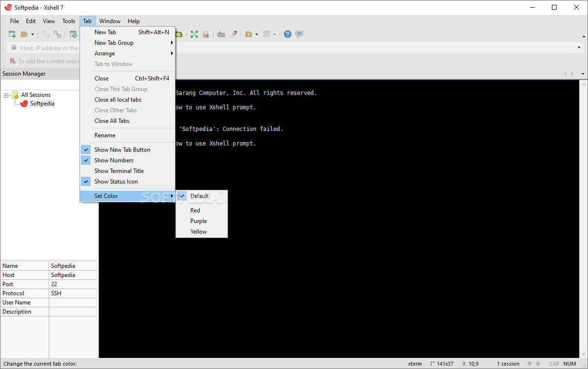Click the layout panes toolbar icon
588x369 pixels.
pos(267,34)
